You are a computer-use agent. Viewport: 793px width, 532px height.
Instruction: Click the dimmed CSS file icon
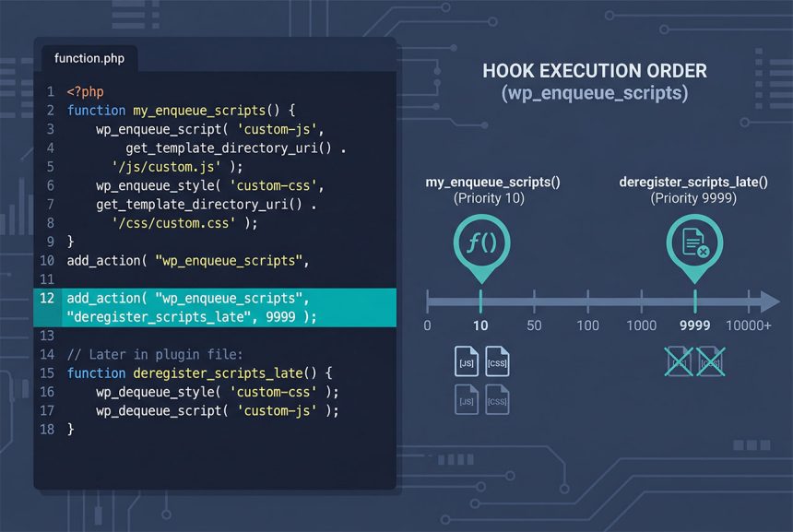(x=497, y=399)
